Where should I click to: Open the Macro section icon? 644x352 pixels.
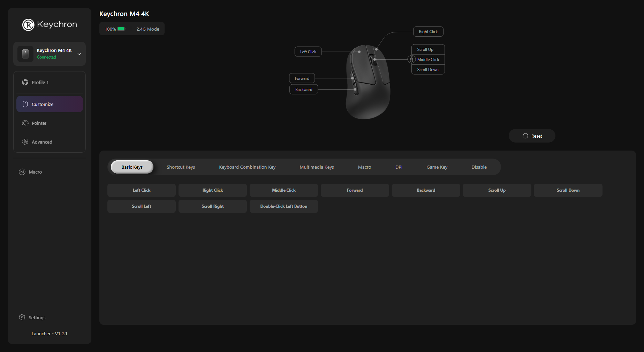coord(22,172)
